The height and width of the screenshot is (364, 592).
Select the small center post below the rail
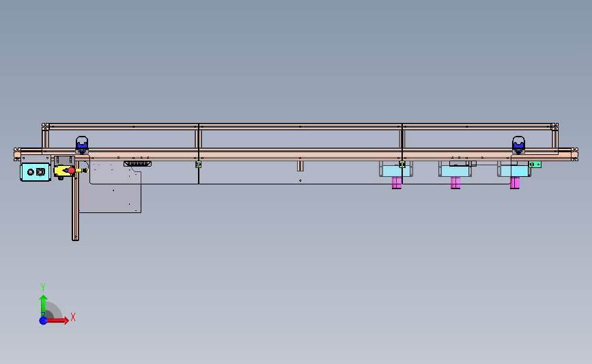pyautogui.click(x=300, y=166)
